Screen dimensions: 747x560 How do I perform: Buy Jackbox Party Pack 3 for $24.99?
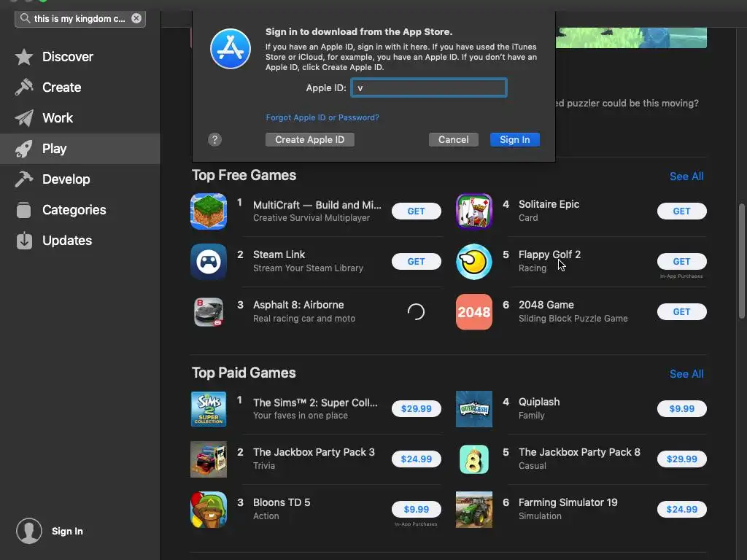coord(417,459)
